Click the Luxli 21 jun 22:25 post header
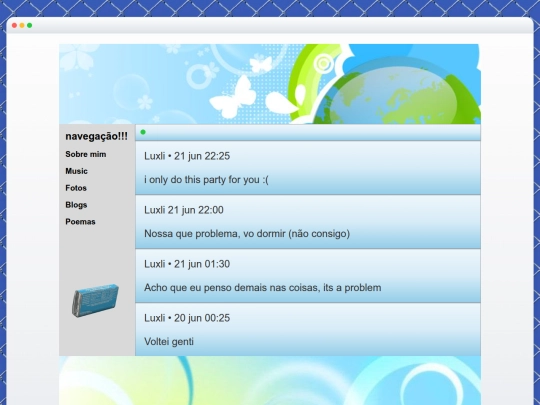Image resolution: width=540 pixels, height=405 pixels. tap(187, 156)
